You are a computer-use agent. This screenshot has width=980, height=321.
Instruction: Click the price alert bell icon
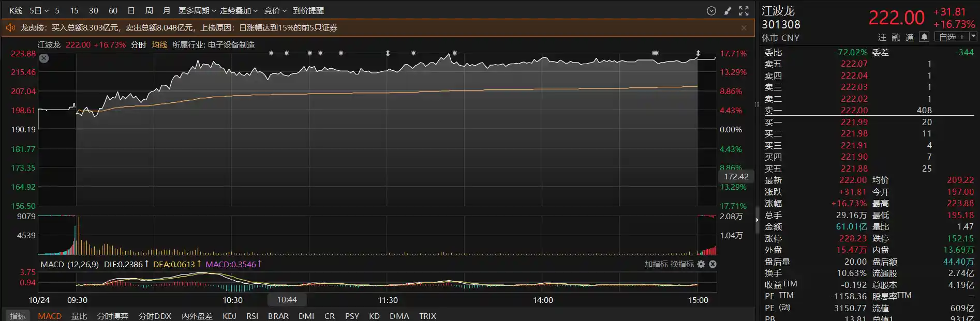[924, 37]
